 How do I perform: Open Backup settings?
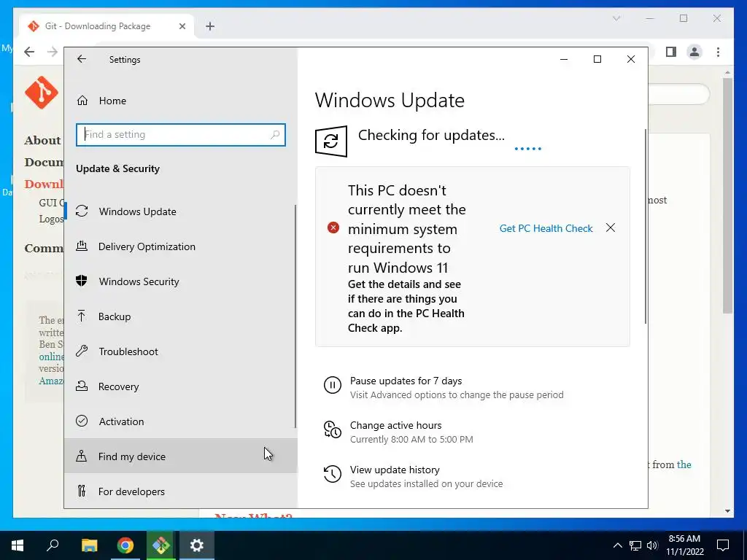click(x=181, y=316)
